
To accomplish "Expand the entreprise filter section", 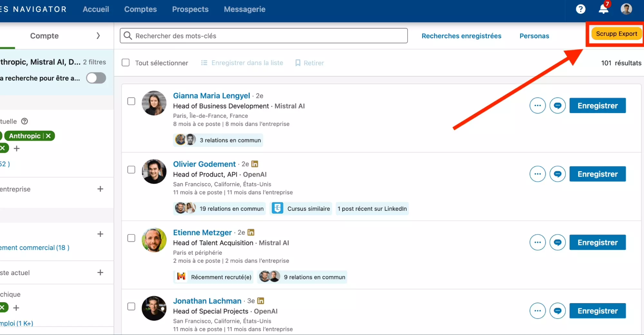I will (x=100, y=189).
